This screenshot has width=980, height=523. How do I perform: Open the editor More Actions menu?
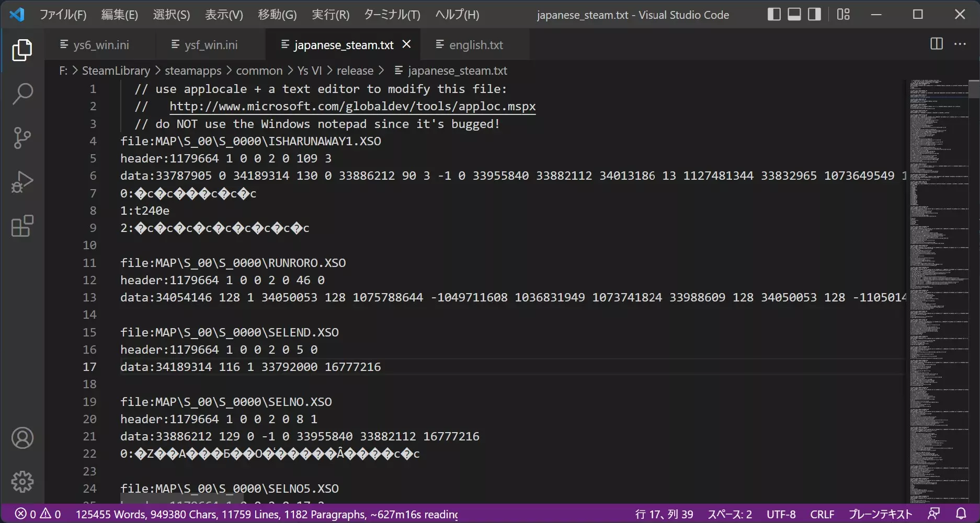click(960, 44)
